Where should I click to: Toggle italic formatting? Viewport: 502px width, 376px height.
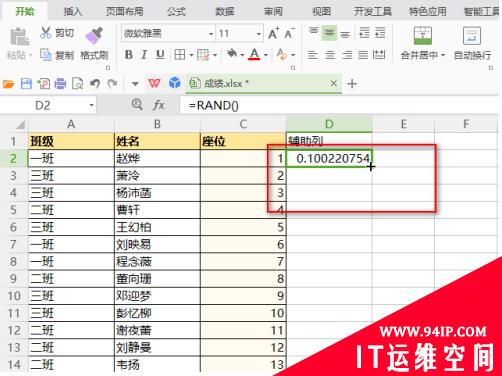[144, 54]
